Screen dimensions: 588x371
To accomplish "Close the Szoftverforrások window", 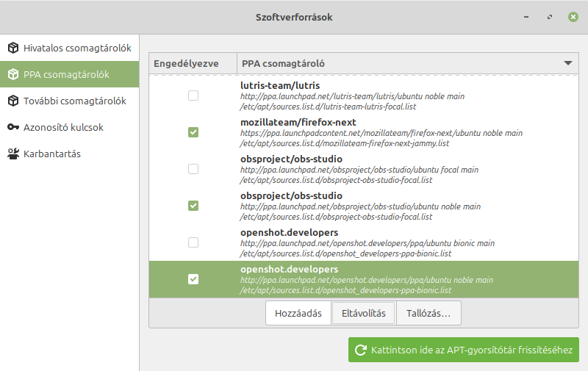I will 573,17.
